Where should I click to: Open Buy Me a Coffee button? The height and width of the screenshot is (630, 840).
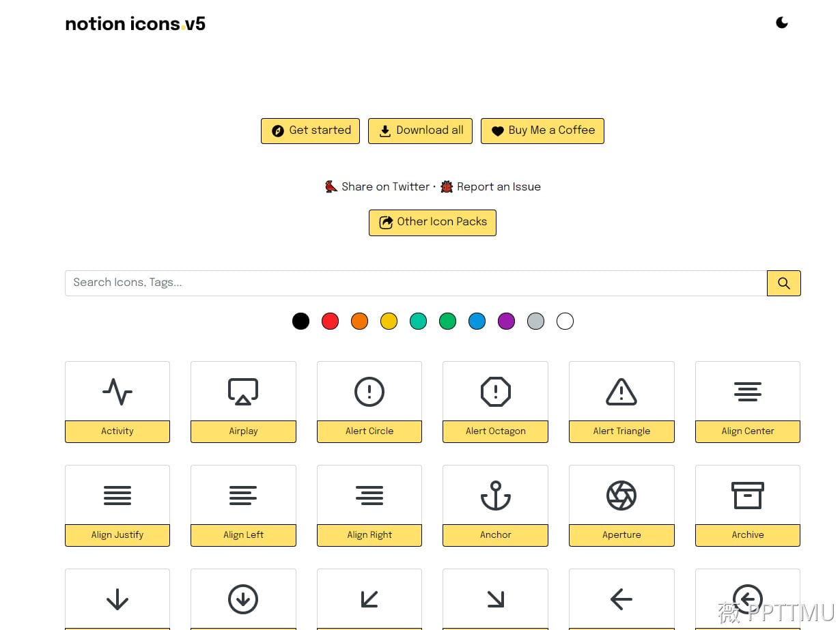[542, 130]
